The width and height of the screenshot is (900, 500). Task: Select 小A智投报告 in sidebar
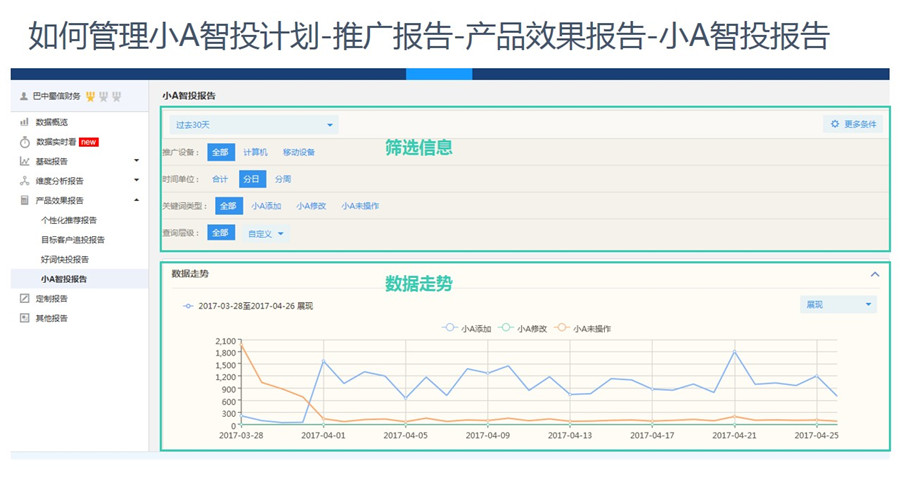tap(64, 279)
